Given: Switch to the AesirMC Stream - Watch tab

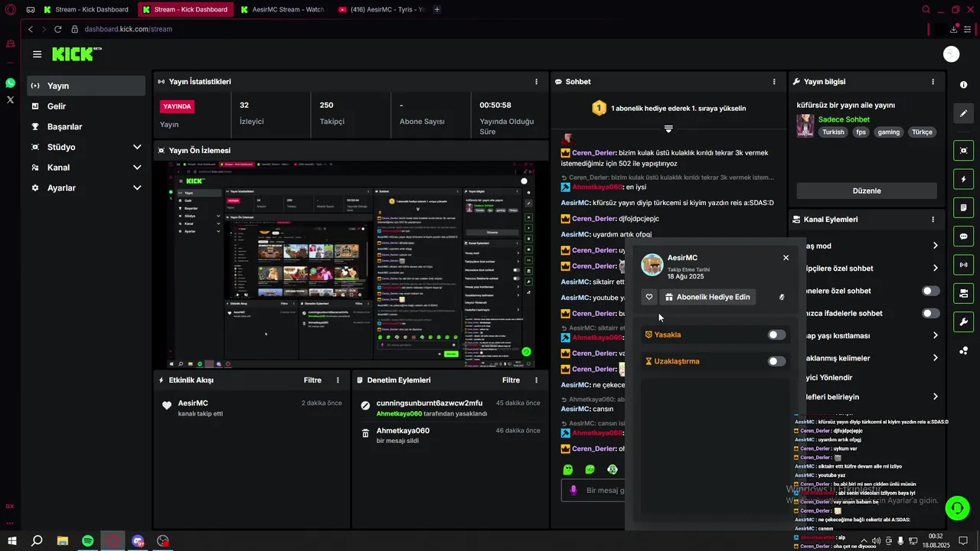Looking at the screenshot, I should [x=283, y=10].
